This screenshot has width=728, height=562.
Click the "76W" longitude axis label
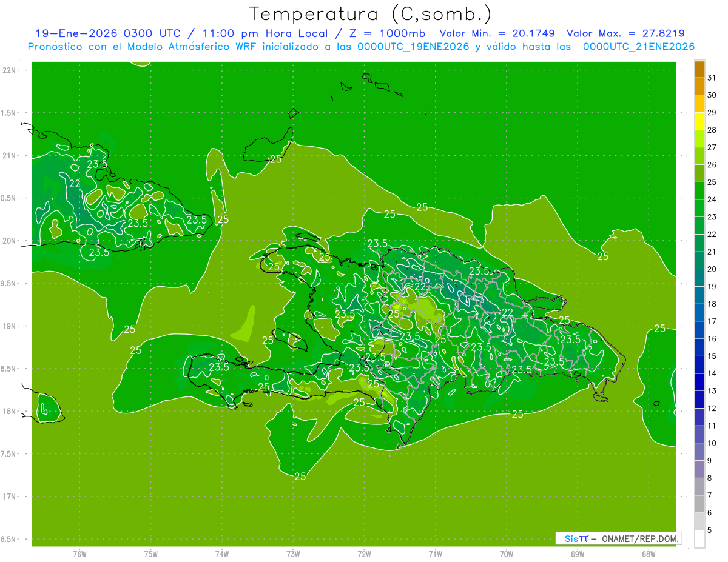[80, 554]
